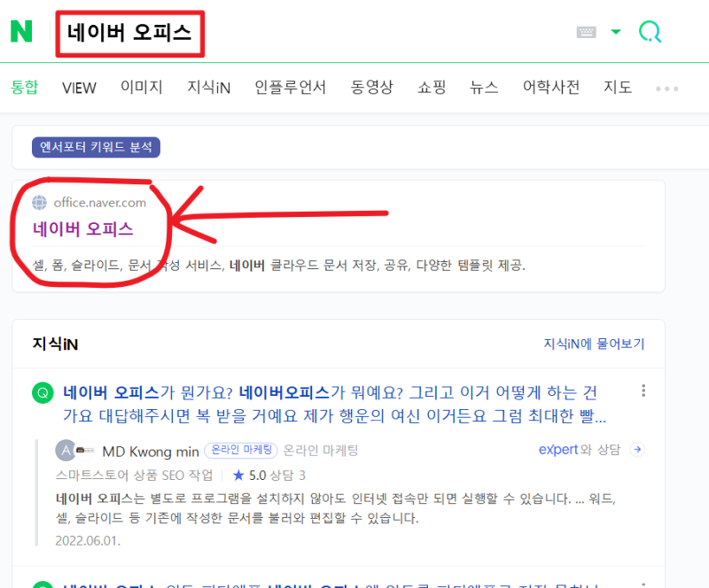Expand more tabs with the three dots
The image size is (709, 588).
point(667,89)
